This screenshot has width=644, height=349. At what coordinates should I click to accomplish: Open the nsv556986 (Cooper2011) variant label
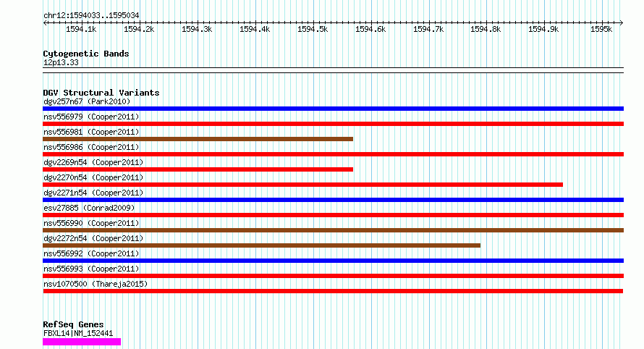coord(91,147)
